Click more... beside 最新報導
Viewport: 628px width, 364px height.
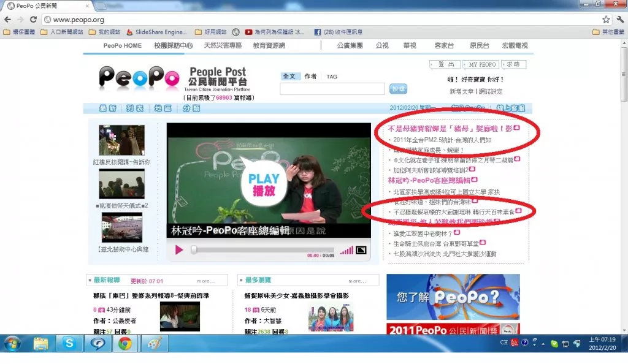[x=206, y=281]
